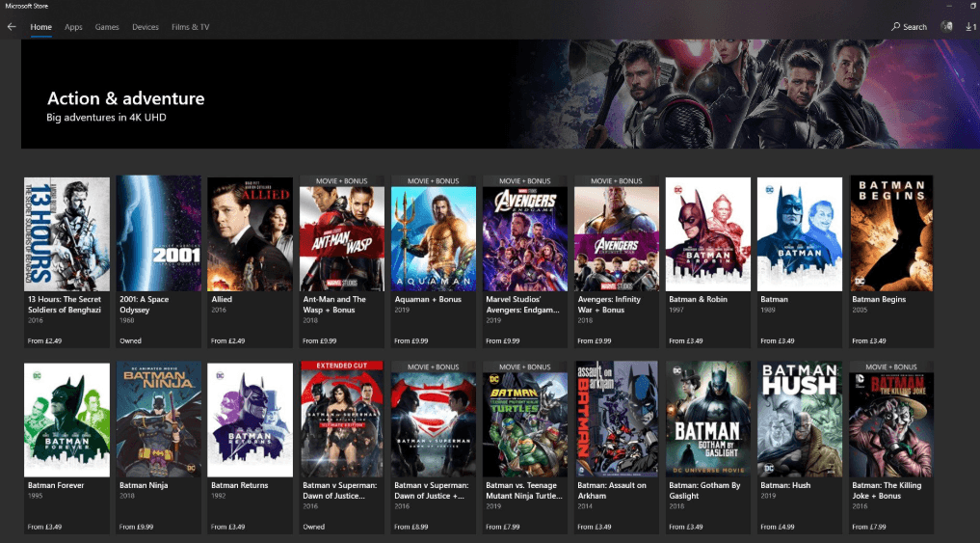
Task: Open the 1989 Batman poster
Action: 800,234
